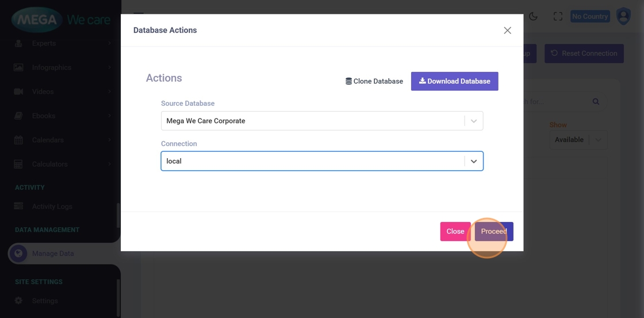Select the Clone Database tab
The height and width of the screenshot is (318, 644).
(374, 81)
